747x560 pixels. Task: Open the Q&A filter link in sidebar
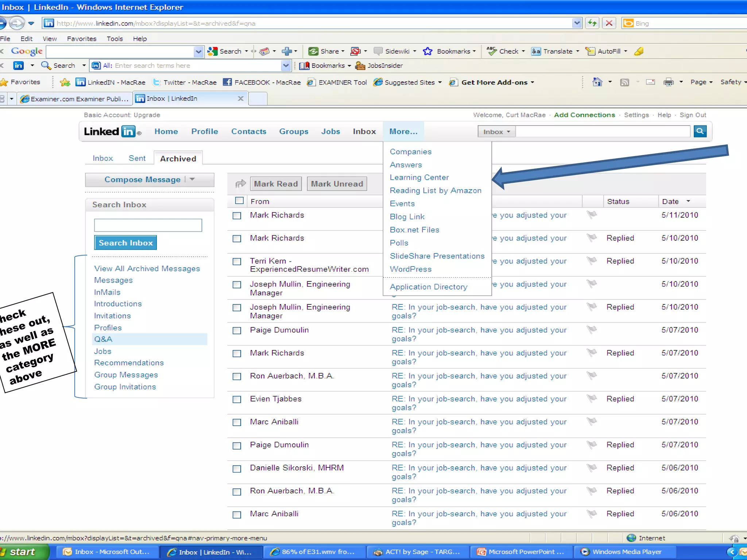pyautogui.click(x=103, y=339)
